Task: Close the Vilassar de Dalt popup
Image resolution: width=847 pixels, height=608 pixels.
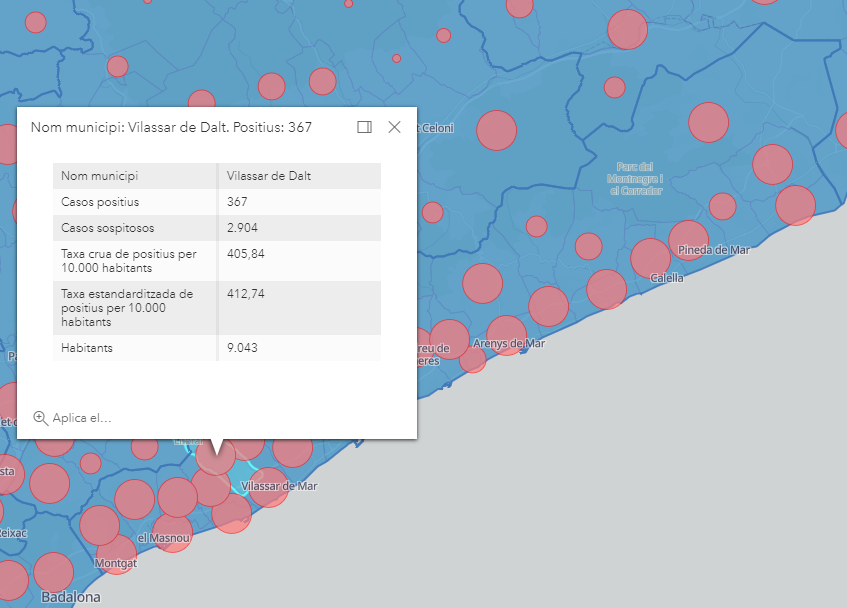Action: click(394, 127)
